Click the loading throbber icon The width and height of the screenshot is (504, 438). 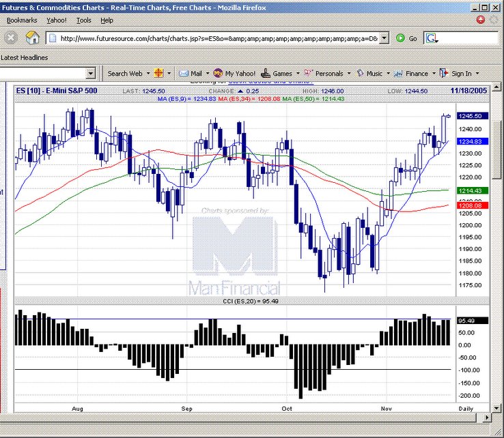[494, 20]
